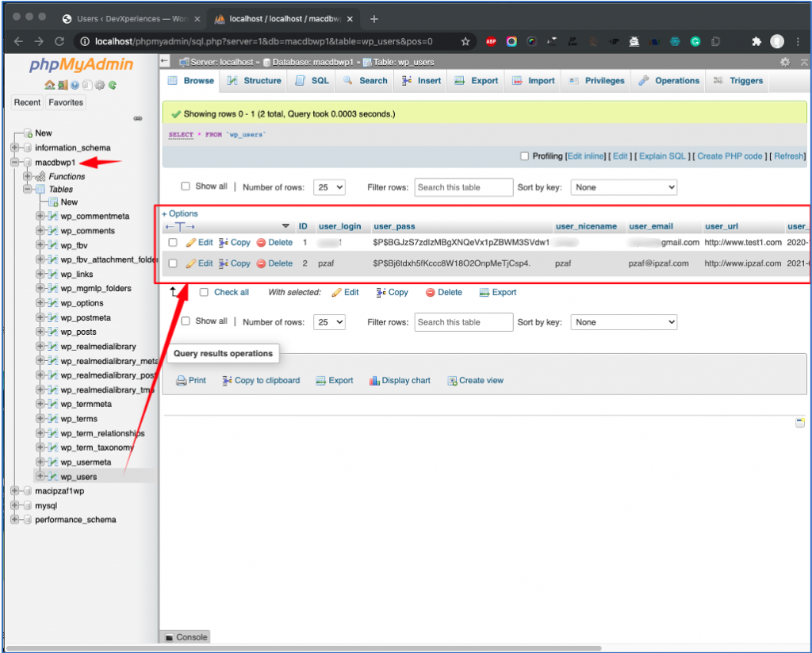The height and width of the screenshot is (653, 812).
Task: Open the Structure tab
Action: 254,81
